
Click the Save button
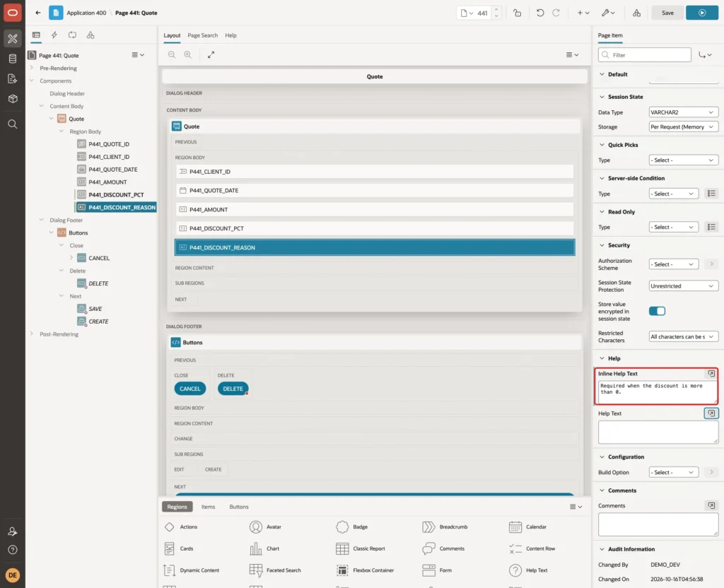pyautogui.click(x=667, y=13)
